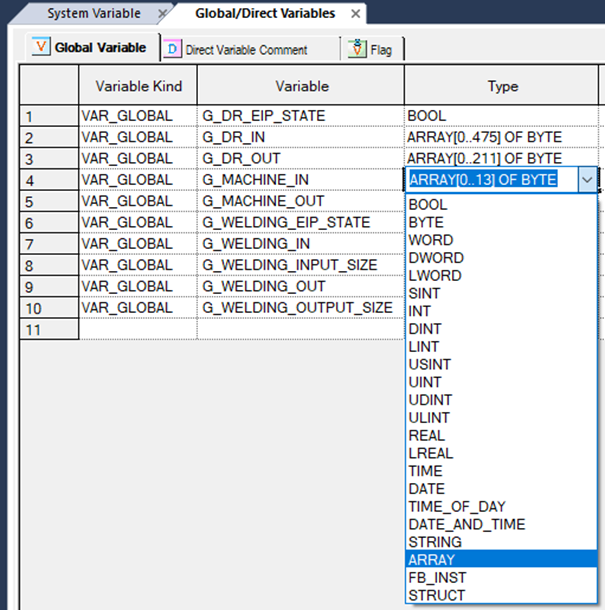Viewport: 605px width, 610px height.
Task: Collapse the Type dropdown arrow
Action: 586,180
